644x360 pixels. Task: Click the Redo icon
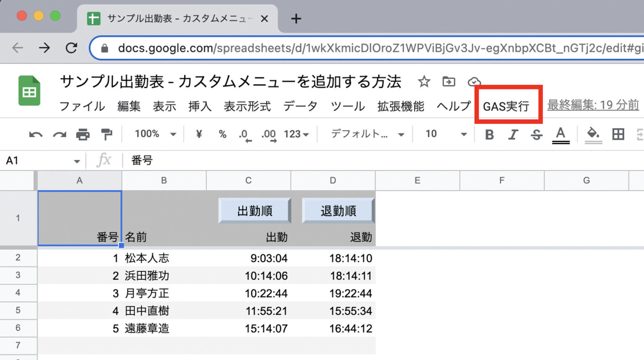click(59, 134)
